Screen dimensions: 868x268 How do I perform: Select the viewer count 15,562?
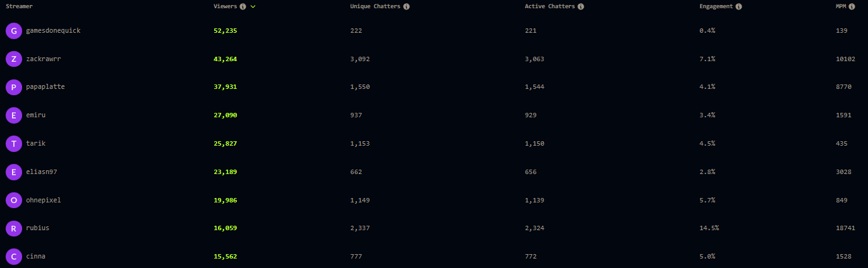pyautogui.click(x=226, y=257)
